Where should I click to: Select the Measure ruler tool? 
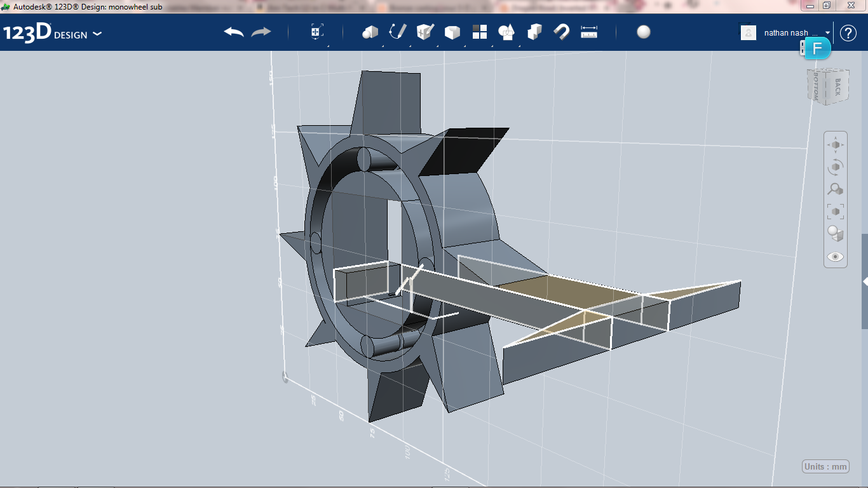[590, 32]
